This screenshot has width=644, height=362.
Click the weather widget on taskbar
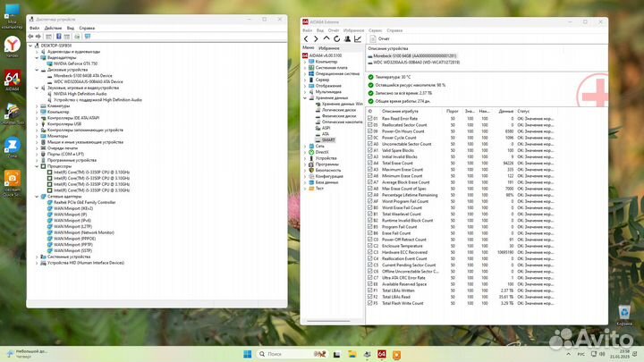[x=27, y=354]
